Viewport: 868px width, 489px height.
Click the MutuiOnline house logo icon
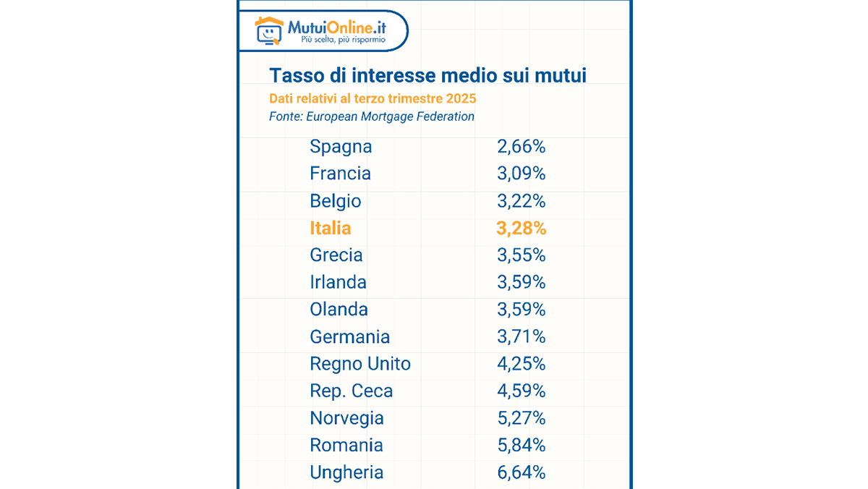269,31
